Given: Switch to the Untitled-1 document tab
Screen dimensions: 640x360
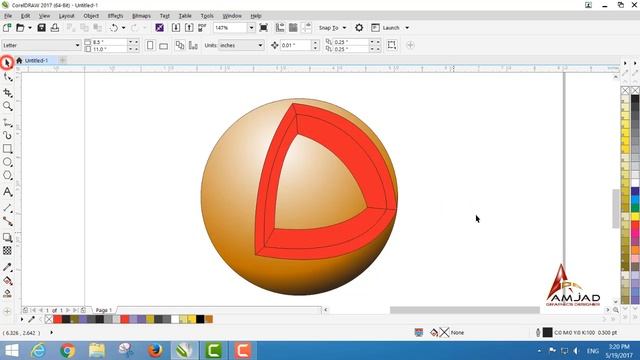Looking at the screenshot, I should (36, 60).
